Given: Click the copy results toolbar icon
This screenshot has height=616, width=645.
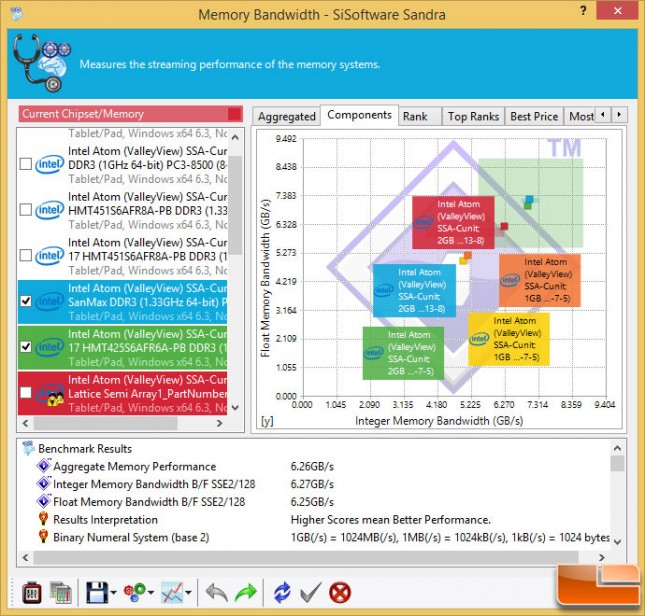Looking at the screenshot, I should pyautogui.click(x=60, y=593).
